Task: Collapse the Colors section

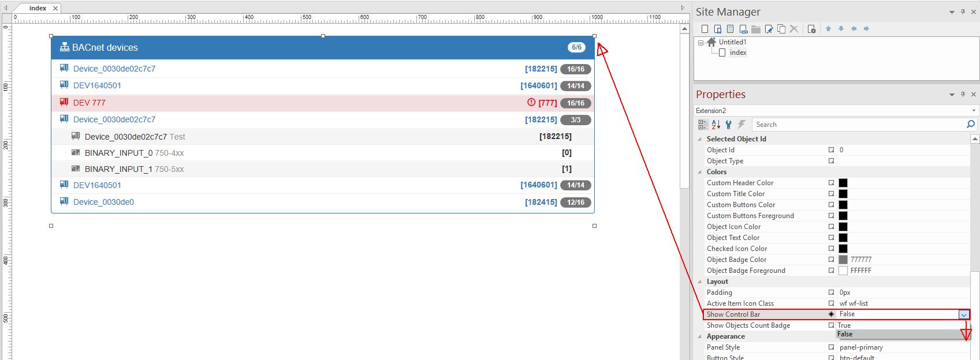Action: point(700,172)
